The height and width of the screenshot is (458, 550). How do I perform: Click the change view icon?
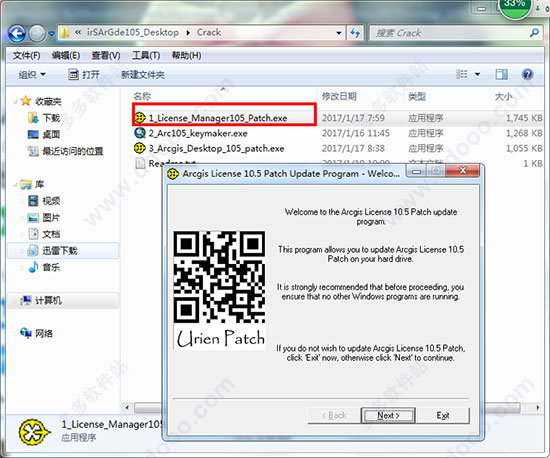click(461, 74)
